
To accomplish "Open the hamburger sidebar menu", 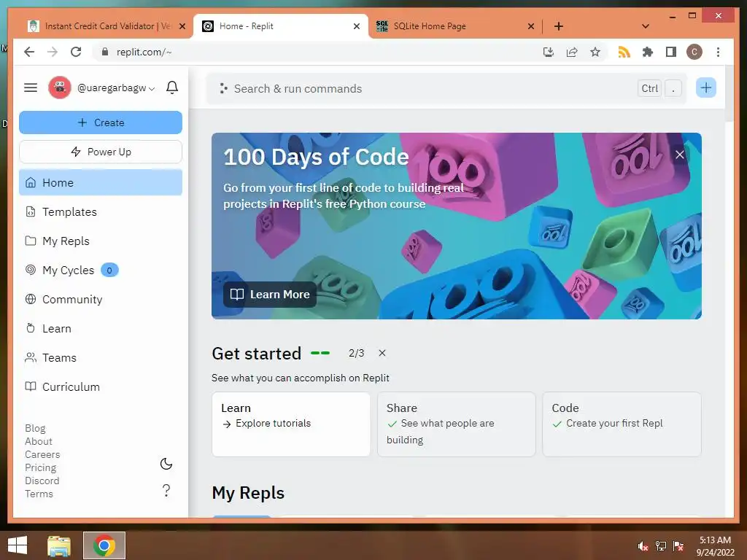I will tap(31, 87).
